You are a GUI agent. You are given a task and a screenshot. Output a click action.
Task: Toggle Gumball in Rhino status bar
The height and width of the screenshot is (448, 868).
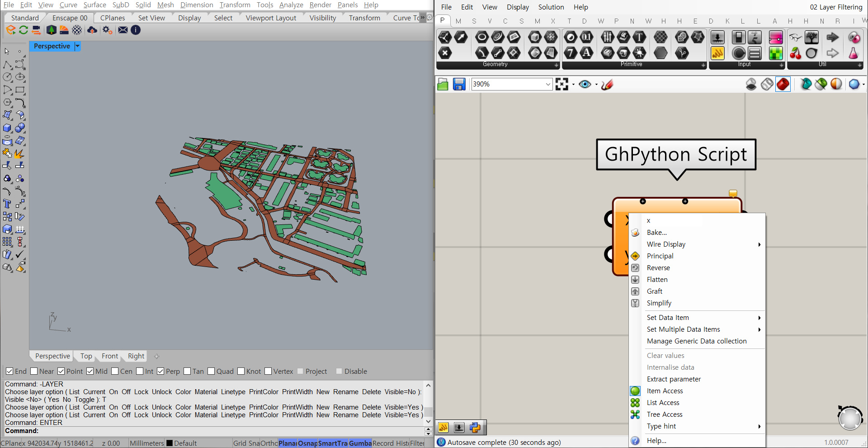(x=360, y=443)
